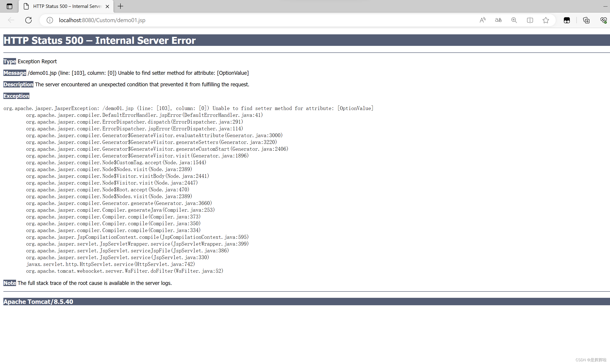Reload the current page
Image resolution: width=610 pixels, height=364 pixels.
[28, 20]
